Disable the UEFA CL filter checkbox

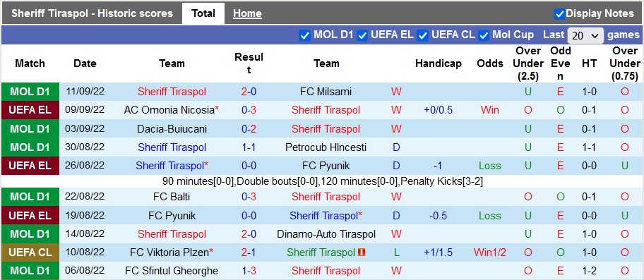tap(422, 36)
